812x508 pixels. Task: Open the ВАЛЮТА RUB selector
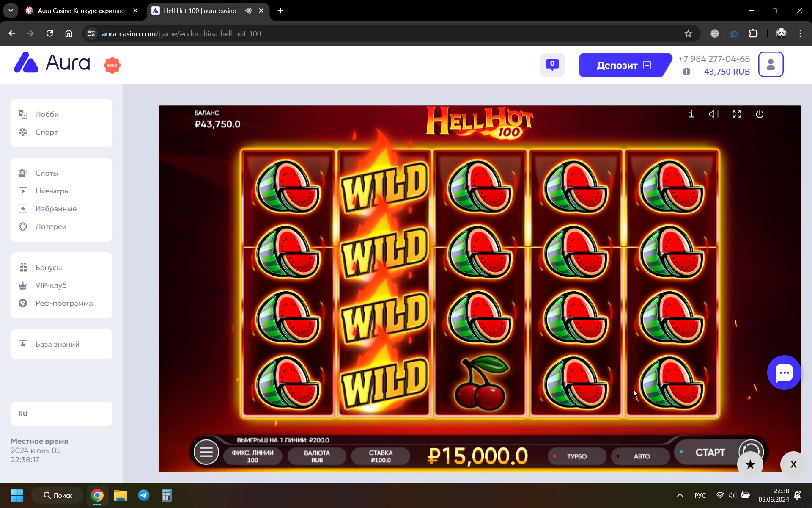(x=317, y=456)
